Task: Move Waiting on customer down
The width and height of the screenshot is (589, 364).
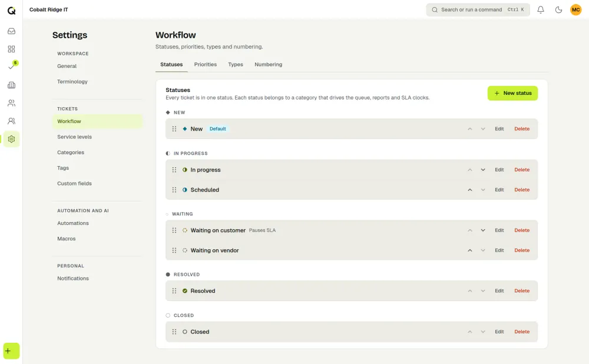Action: [483, 230]
